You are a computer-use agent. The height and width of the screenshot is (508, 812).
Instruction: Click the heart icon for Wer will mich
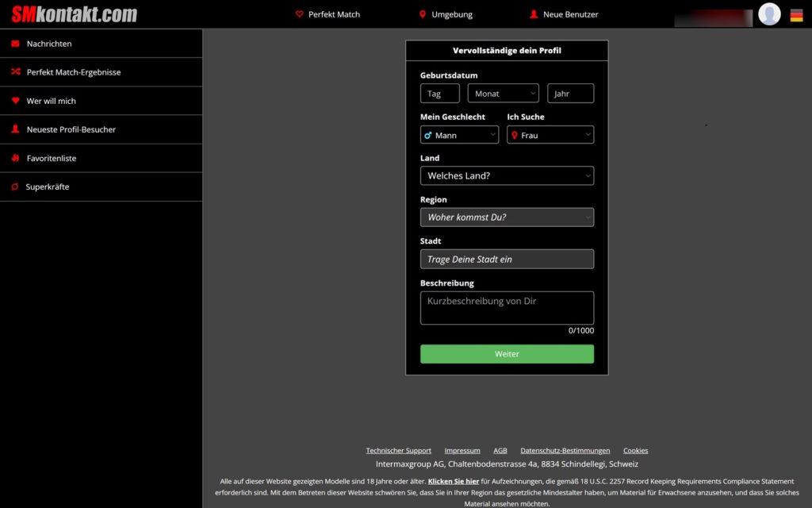coord(16,101)
